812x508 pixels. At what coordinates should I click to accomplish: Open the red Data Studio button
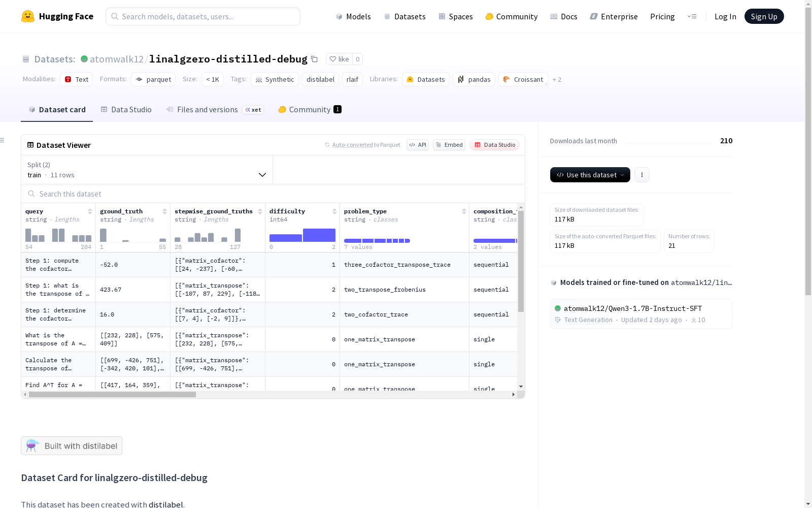pos(494,145)
